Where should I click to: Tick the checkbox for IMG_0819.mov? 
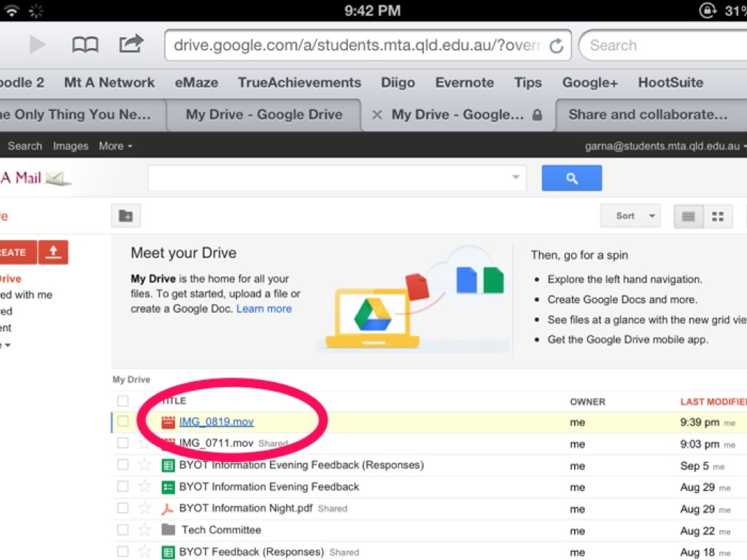(x=123, y=422)
